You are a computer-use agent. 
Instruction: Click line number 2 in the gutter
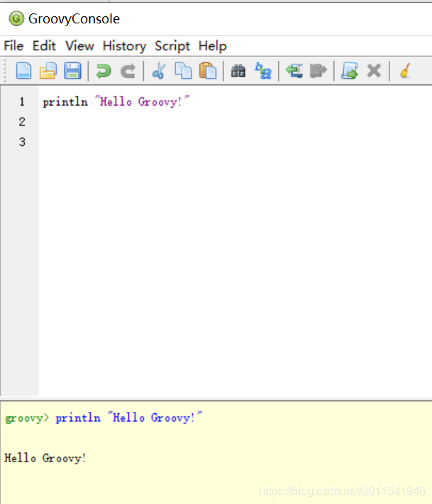click(22, 122)
